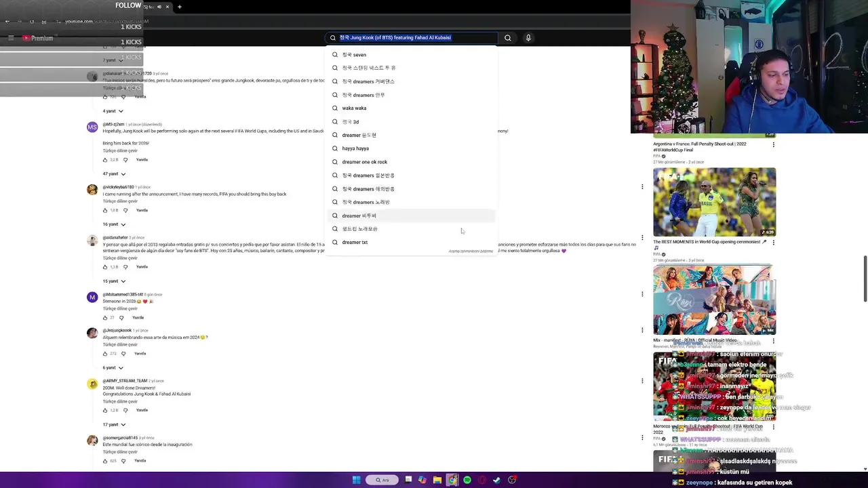
Task: Open options for Argentina v France video
Action: pos(773,144)
